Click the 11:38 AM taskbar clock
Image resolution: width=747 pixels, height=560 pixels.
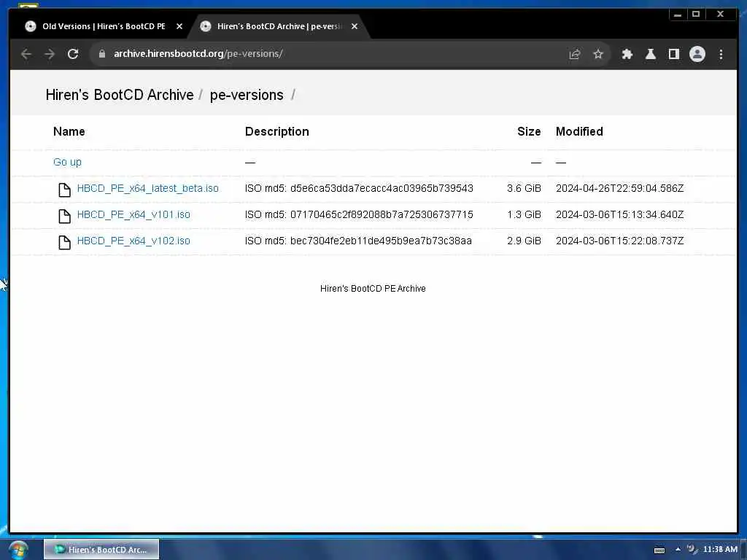click(720, 550)
